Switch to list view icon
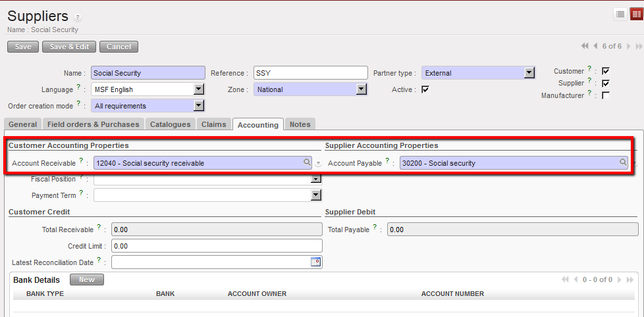 (620, 14)
